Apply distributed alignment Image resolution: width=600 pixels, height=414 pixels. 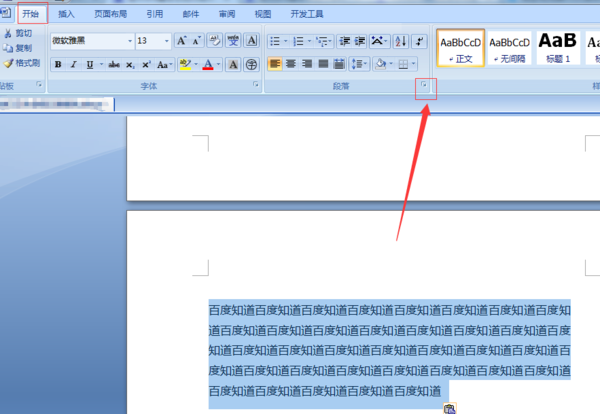click(339, 64)
